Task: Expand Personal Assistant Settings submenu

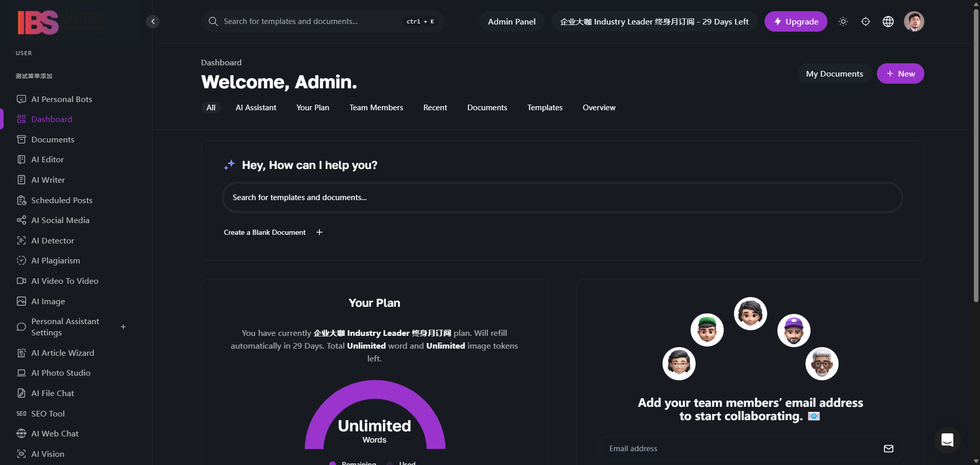Action: 123,327
